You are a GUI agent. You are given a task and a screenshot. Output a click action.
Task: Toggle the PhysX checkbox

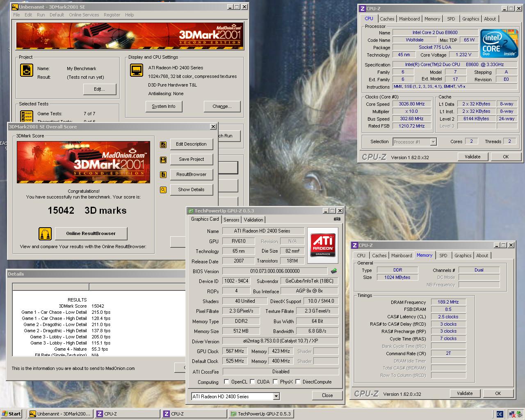[x=275, y=382]
